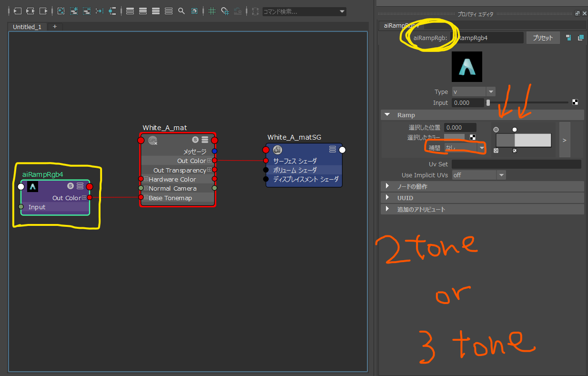
Task: Open the 補間 interpolation dropdown
Action: [x=481, y=148]
